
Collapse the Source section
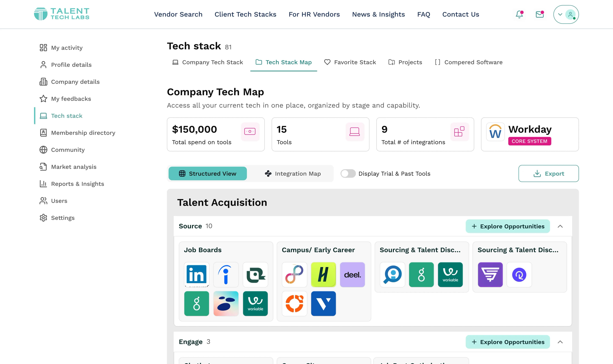[560, 226]
